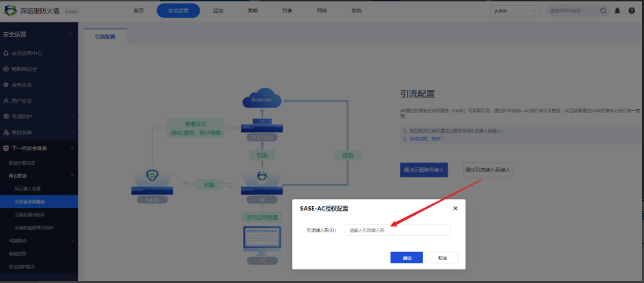Click the AF shield icon in the diagram
Image resolution: width=644 pixels, height=283 pixels.
(x=261, y=176)
